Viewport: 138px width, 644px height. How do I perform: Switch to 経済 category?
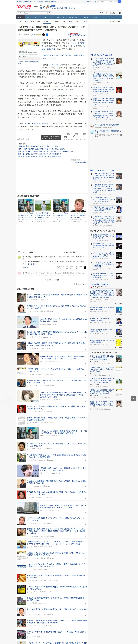39,21
